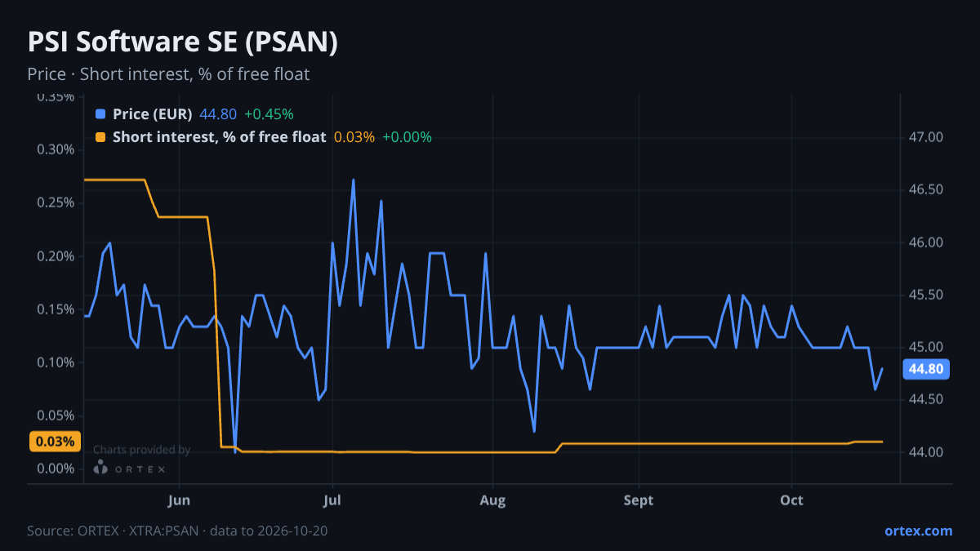Click the Jul x-axis label
This screenshot has height=551, width=980.
(332, 500)
